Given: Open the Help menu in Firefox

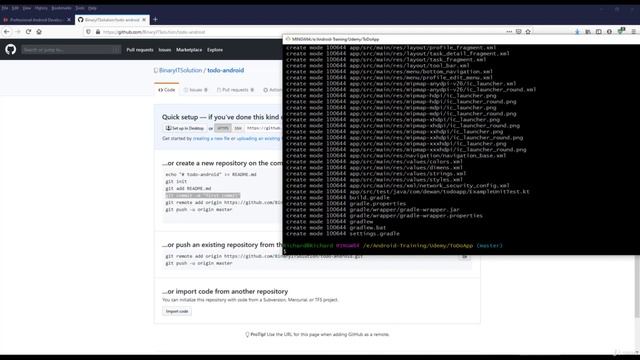Looking at the screenshot, I should click(x=92, y=8).
